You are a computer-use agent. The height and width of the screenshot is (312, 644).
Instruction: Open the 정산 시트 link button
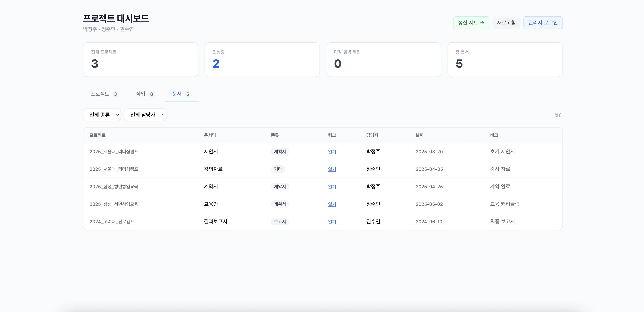[471, 23]
